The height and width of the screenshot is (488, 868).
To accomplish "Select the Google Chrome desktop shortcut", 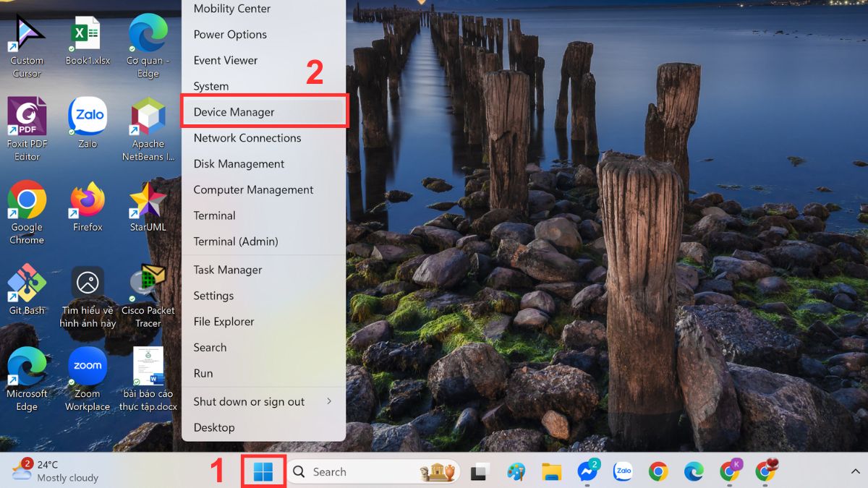I will (27, 213).
